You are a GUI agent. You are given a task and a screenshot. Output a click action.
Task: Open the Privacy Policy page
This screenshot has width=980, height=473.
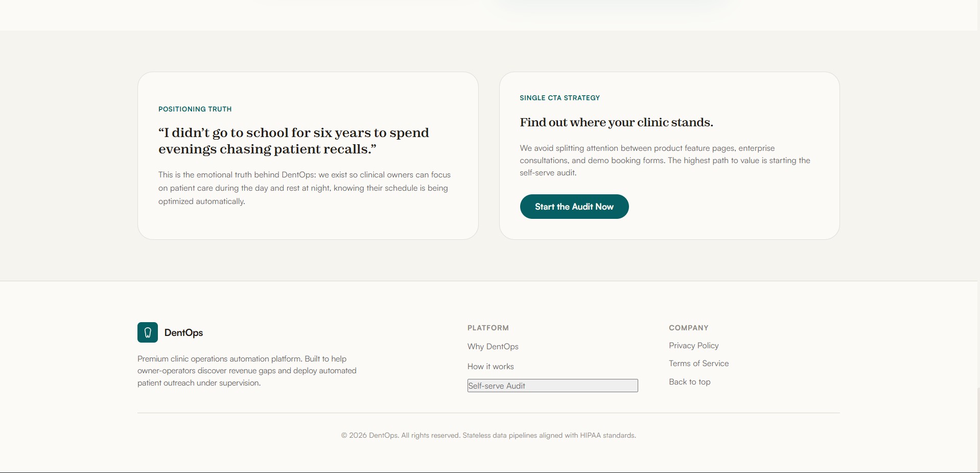(x=694, y=346)
